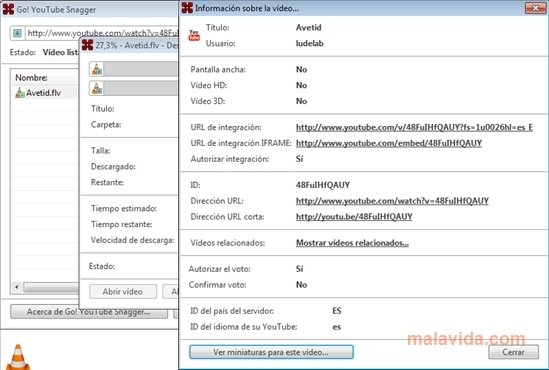Screen dimensions: 549x370
Task: Click the Carpeta label in download window
Action: click(x=106, y=125)
